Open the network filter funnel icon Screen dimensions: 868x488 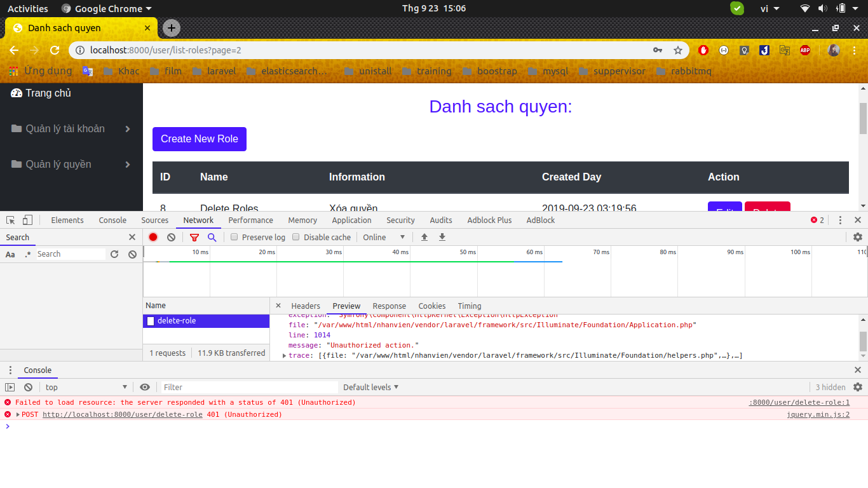[195, 237]
